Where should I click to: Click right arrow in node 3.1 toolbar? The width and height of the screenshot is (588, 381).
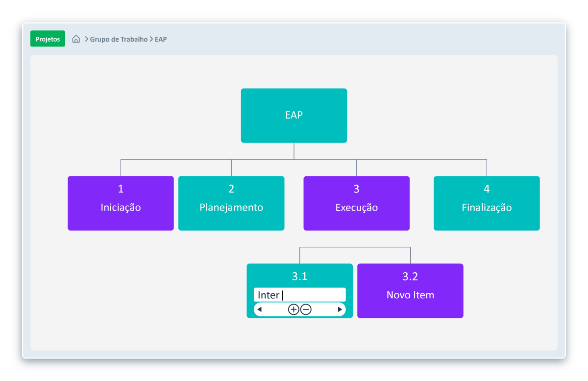point(340,310)
